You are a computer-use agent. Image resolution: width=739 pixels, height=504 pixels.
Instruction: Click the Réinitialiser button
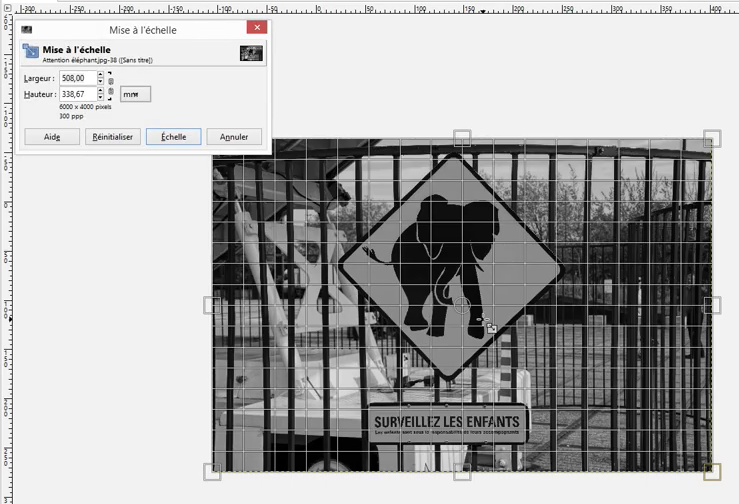pyautogui.click(x=113, y=137)
